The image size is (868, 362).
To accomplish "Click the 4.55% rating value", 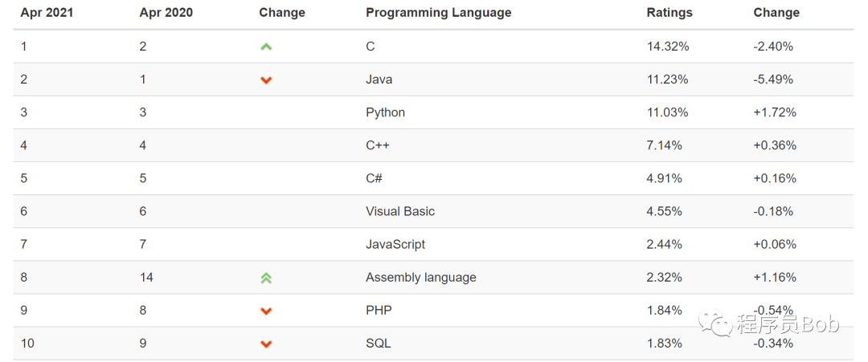I will [x=665, y=212].
